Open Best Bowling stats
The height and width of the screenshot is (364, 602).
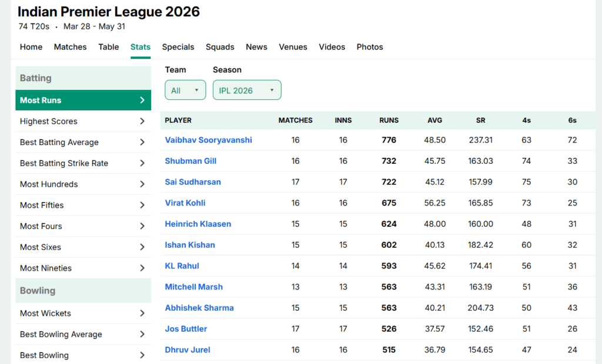coord(83,355)
